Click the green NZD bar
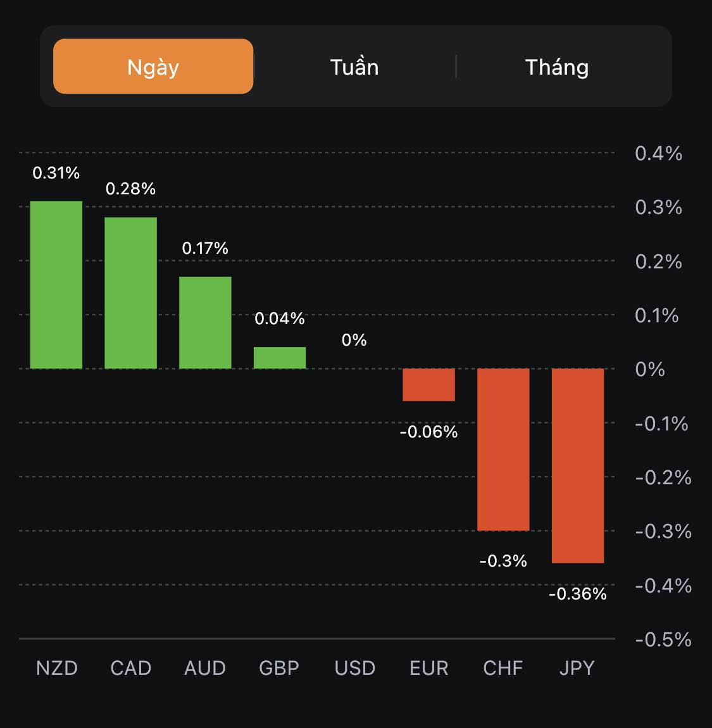Viewport: 712px width, 728px height. (56, 285)
